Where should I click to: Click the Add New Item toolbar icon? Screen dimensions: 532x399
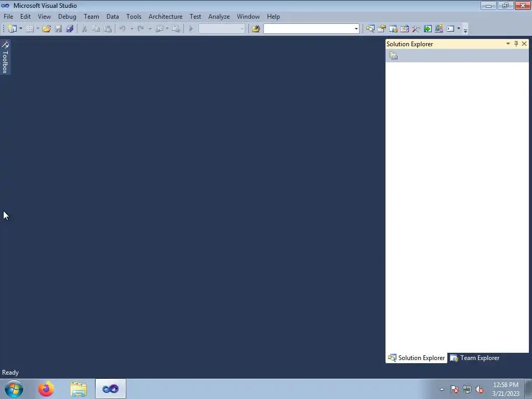coord(30,29)
